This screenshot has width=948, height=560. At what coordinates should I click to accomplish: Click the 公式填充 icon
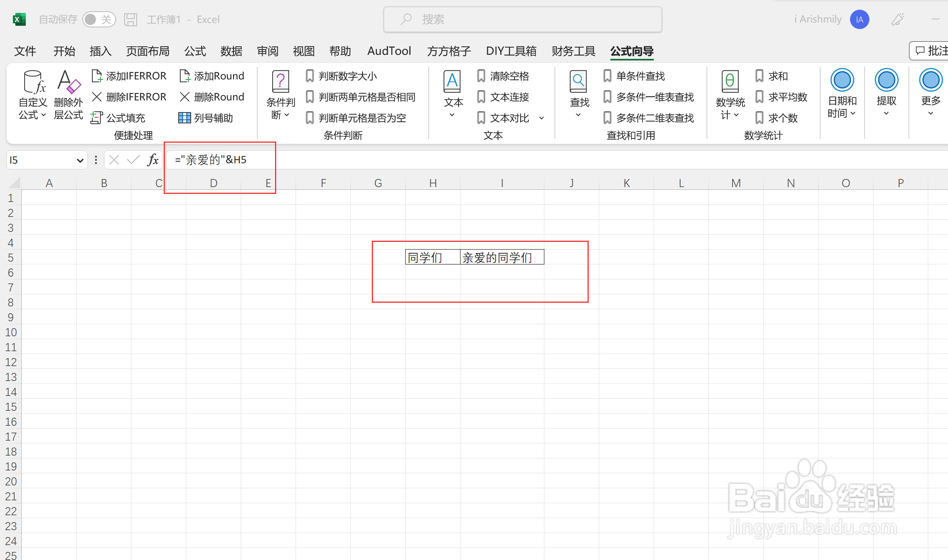pos(96,118)
